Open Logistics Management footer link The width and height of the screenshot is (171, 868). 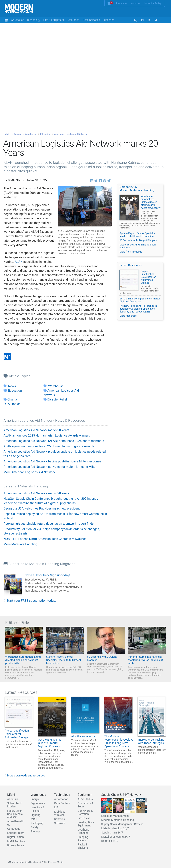pyautogui.click(x=115, y=816)
